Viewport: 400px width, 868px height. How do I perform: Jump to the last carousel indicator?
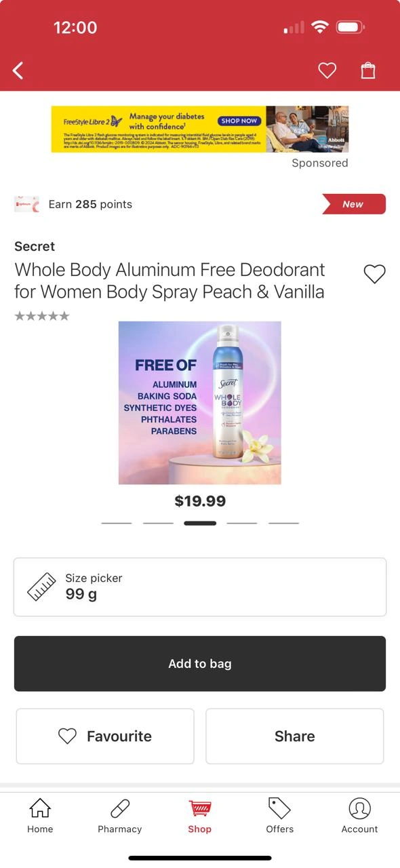coord(283,524)
